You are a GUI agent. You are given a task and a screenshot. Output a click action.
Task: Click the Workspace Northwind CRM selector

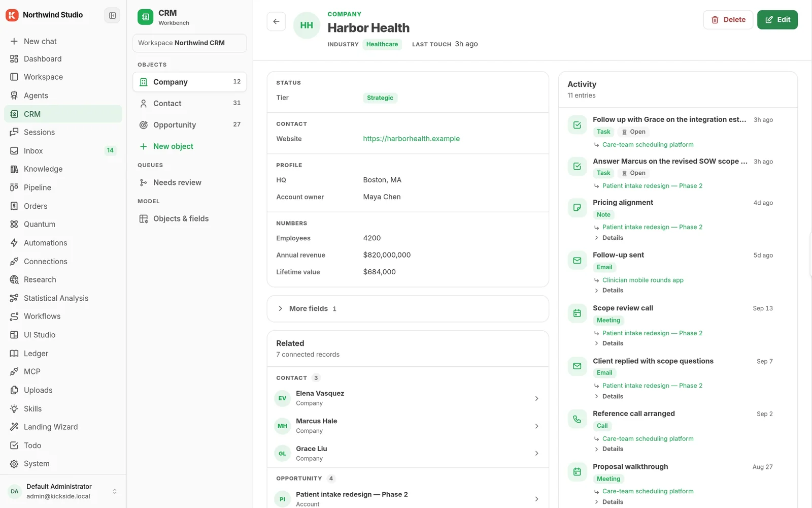tap(190, 43)
